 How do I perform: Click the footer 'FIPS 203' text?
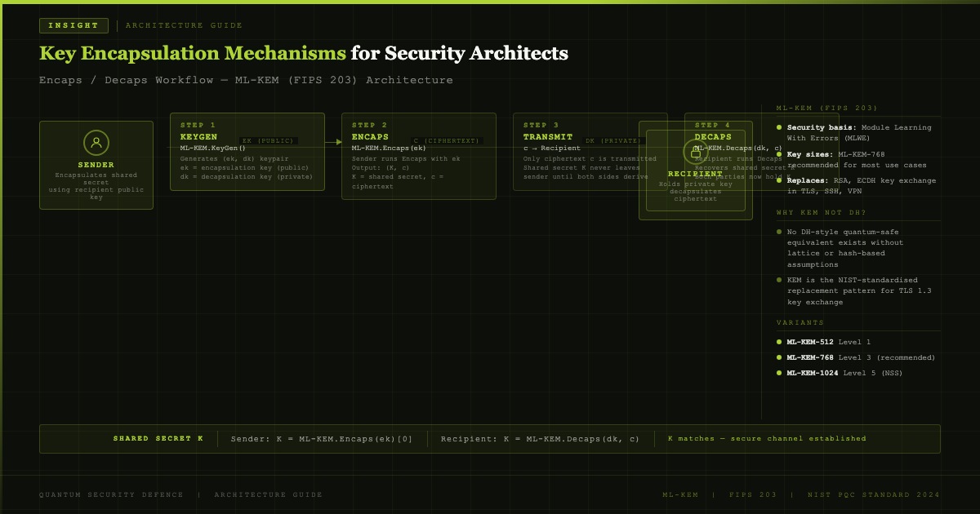pos(753,494)
